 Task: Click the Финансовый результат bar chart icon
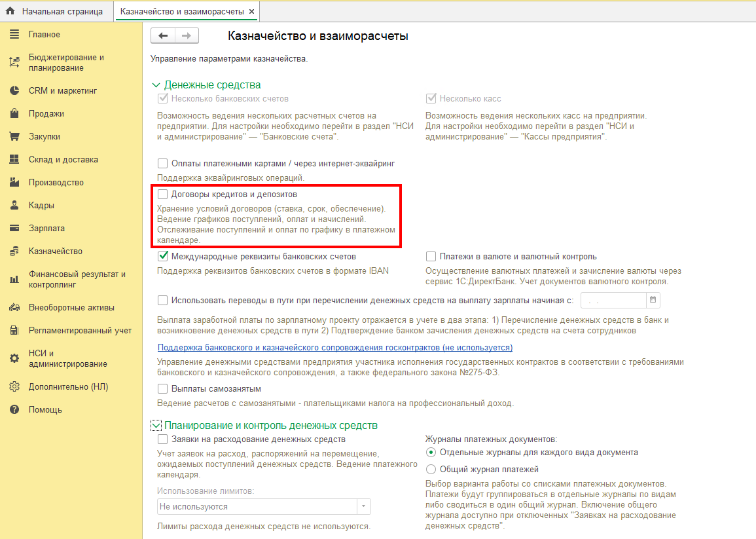(14, 280)
